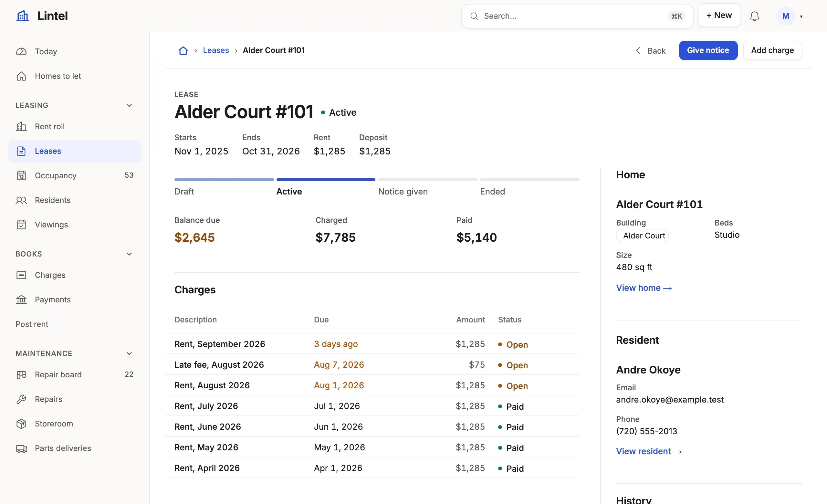
Task: Click the Parts deliveries truck icon
Action: pyautogui.click(x=21, y=448)
